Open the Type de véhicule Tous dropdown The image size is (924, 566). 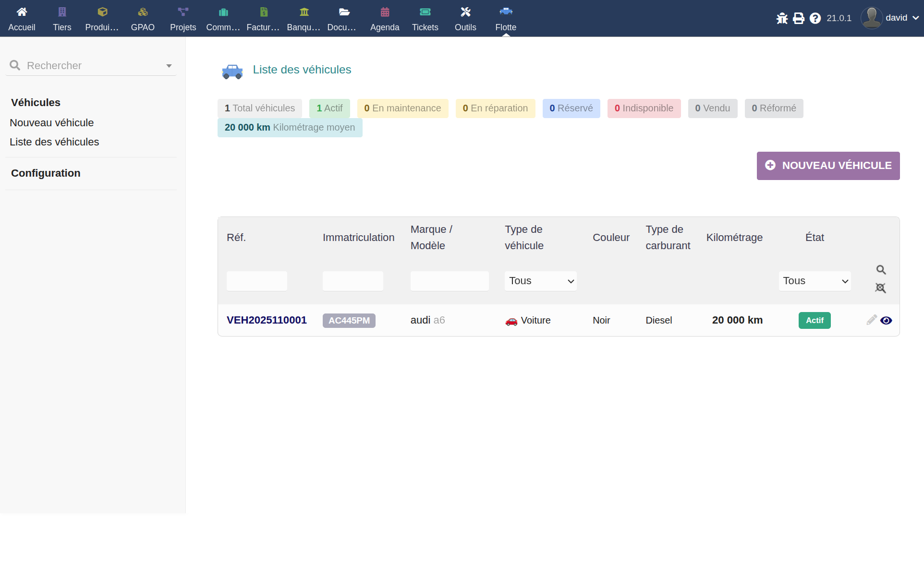(540, 281)
